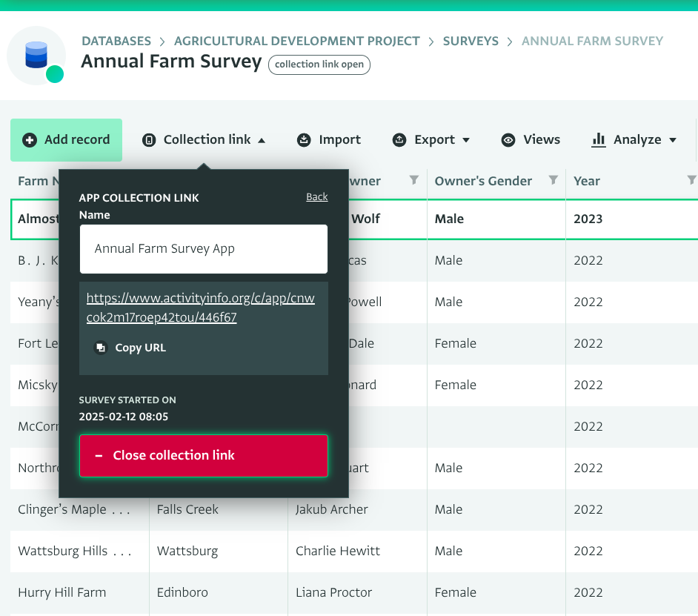698x616 pixels.
Task: Click the Import icon
Action: pyautogui.click(x=304, y=140)
